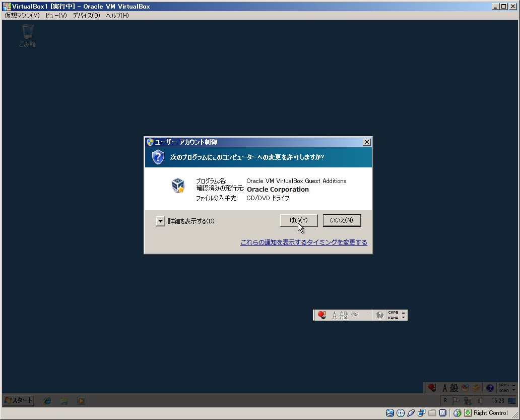This screenshot has height=420, width=520.
Task: Click the ごみ箱 recycle bin icon
Action: (x=28, y=35)
